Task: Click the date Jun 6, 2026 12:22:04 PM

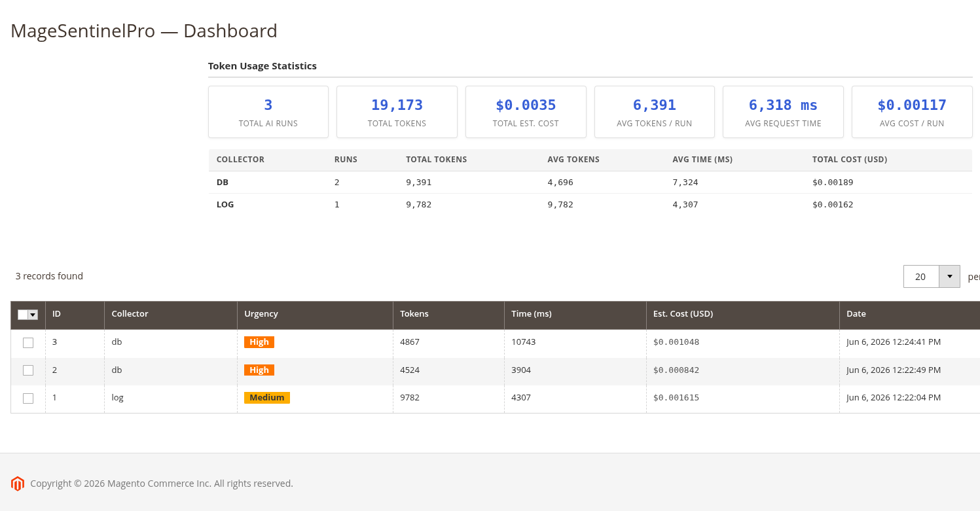Action: coord(894,398)
